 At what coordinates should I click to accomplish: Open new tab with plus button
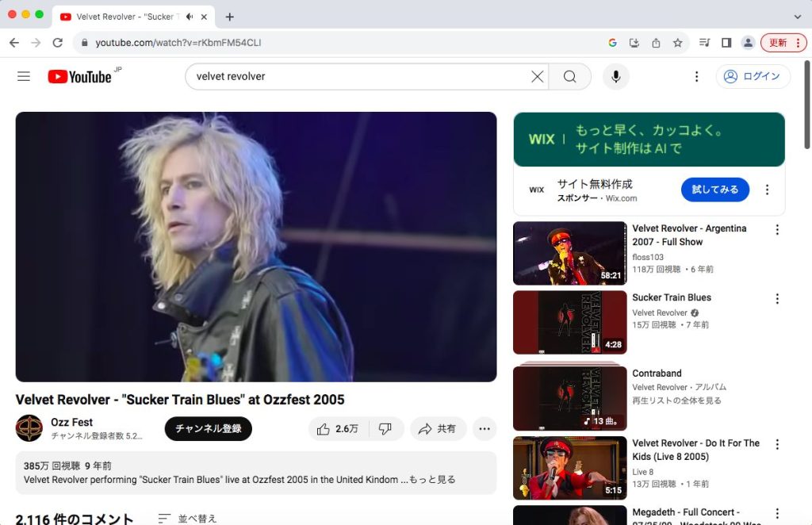pos(230,17)
